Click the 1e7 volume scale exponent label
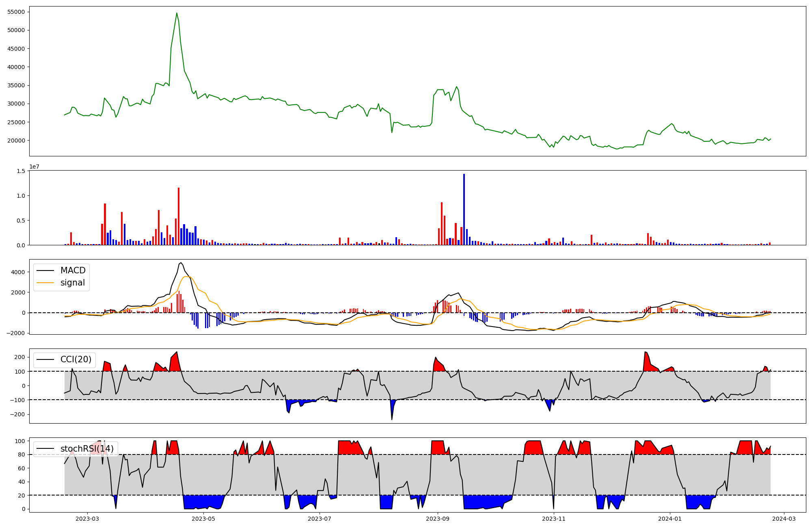Image resolution: width=812 pixels, height=528 pixels. click(34, 167)
